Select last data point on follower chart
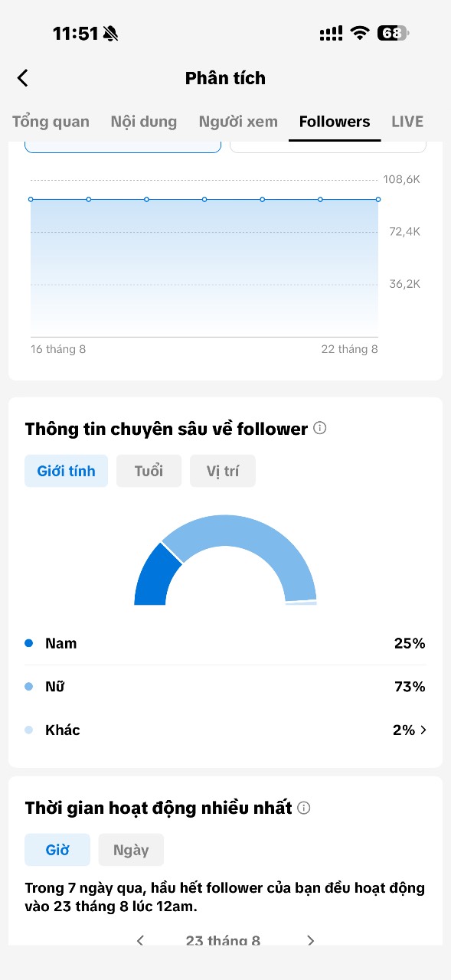This screenshot has height=980, width=451. coord(378,199)
